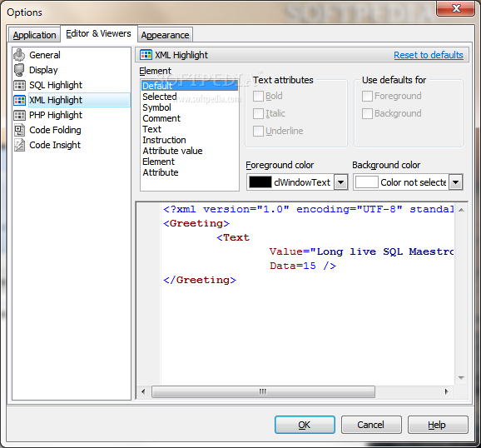Open General settings page
Image resolution: width=481 pixels, height=448 pixels.
pos(45,55)
